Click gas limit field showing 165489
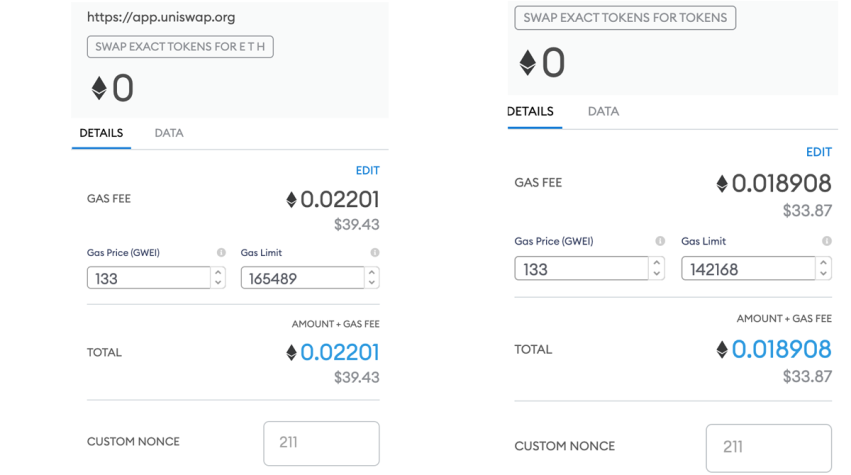 click(303, 278)
